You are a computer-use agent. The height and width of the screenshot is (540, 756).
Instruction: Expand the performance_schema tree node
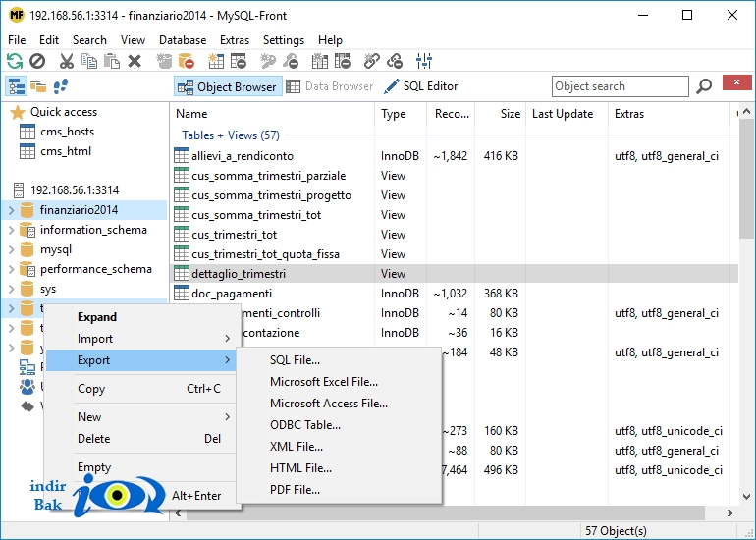click(12, 269)
